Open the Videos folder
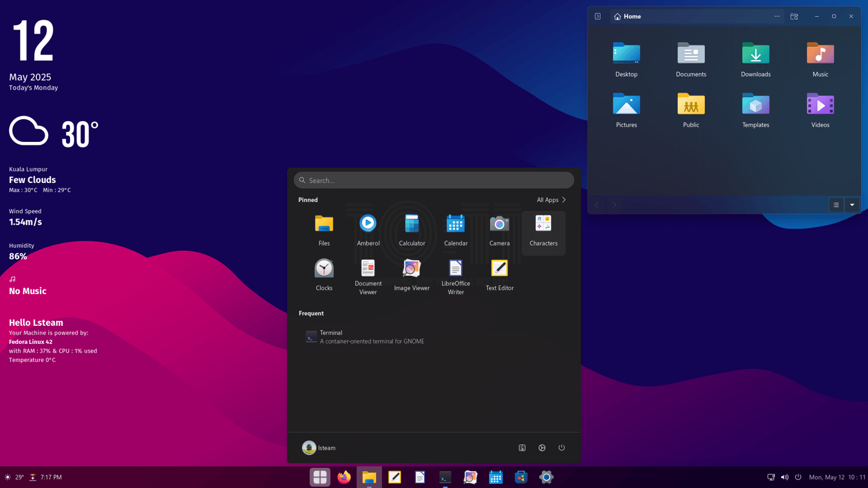 [x=821, y=110]
